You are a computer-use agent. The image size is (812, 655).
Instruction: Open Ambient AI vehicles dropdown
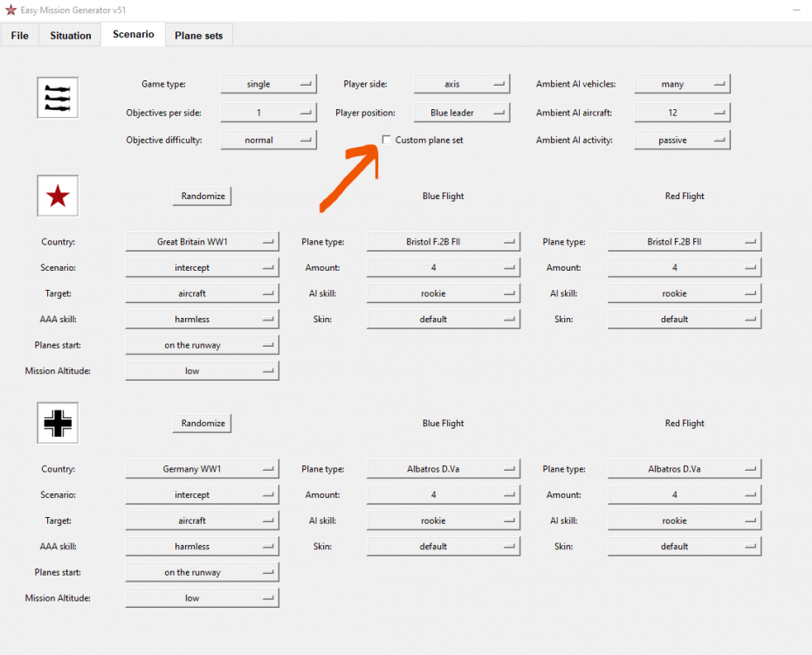tap(682, 85)
